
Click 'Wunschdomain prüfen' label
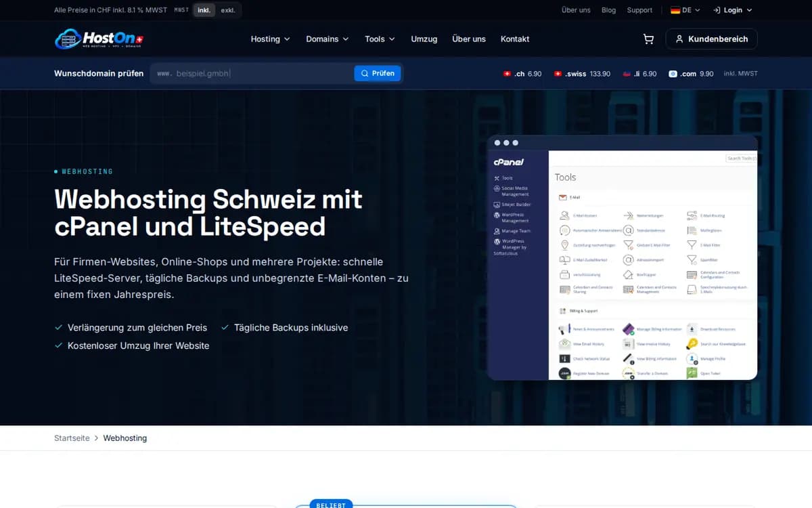point(99,73)
